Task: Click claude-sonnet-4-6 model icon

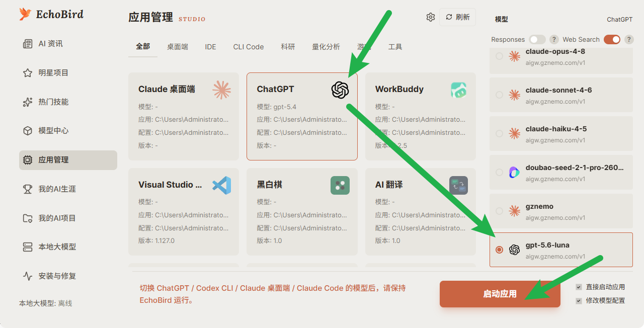Action: (x=514, y=95)
